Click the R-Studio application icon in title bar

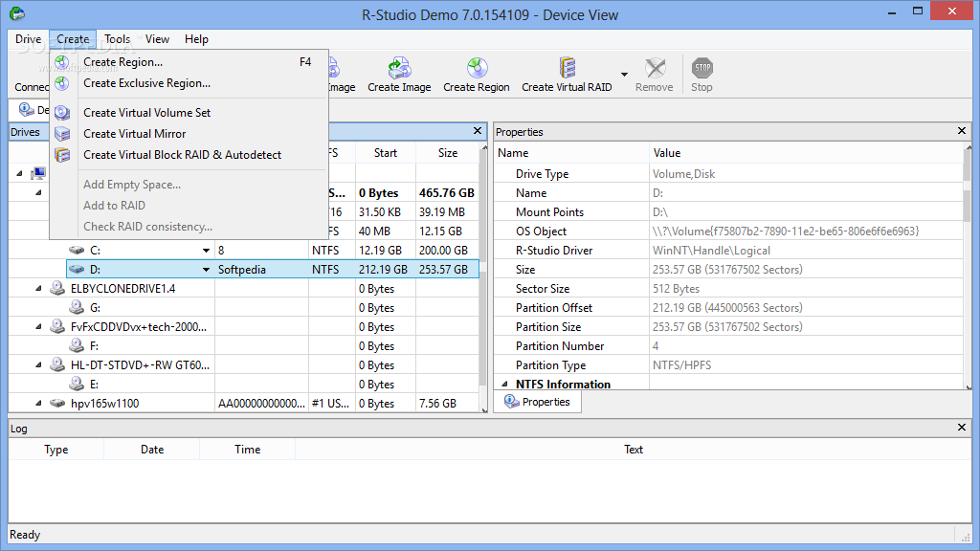point(17,13)
